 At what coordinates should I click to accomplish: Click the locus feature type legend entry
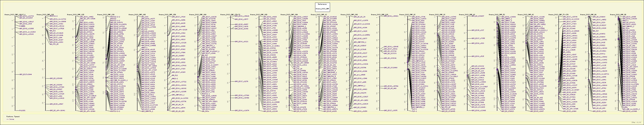pos(12,119)
